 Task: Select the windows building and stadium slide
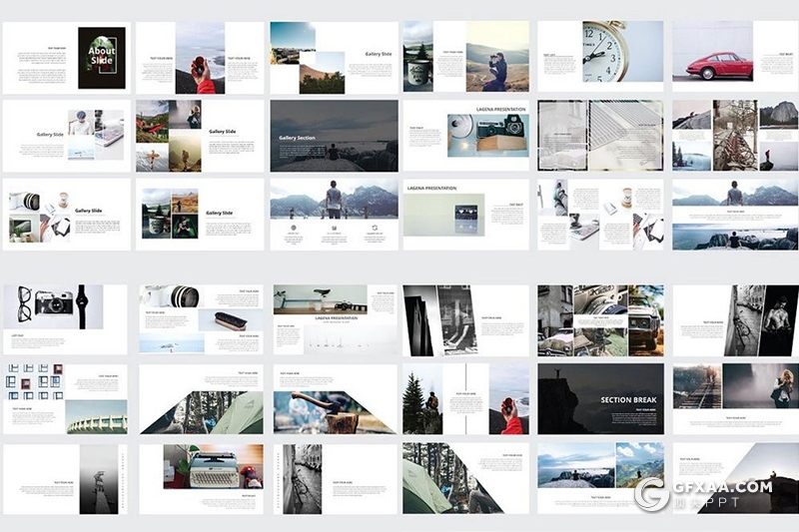(x=64, y=399)
